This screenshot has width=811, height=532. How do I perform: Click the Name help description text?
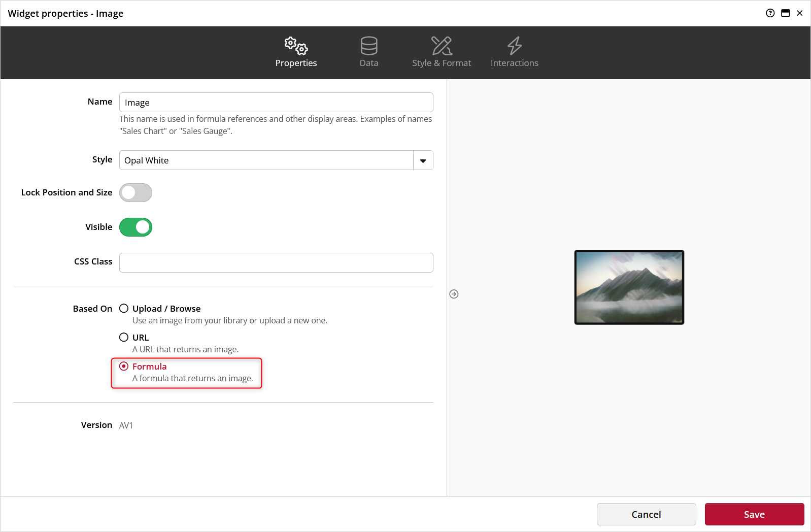[x=276, y=125]
